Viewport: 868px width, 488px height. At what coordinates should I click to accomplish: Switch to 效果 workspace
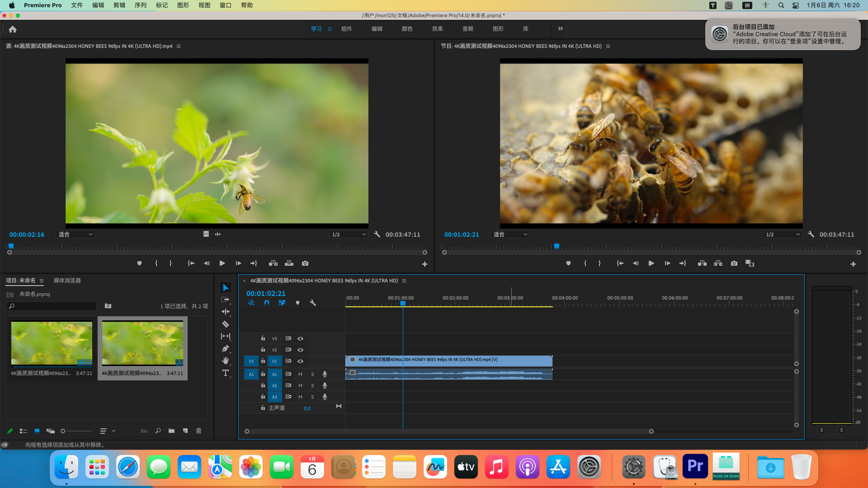pyautogui.click(x=437, y=28)
